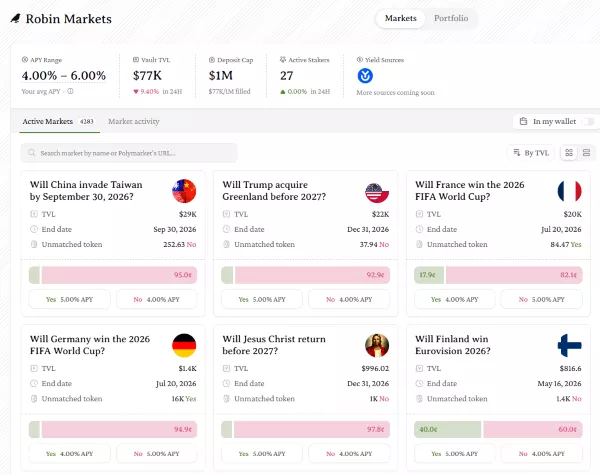600x475 pixels.
Task: Click the 60.0¢ pink bar on Finland market
Action: tap(533, 429)
